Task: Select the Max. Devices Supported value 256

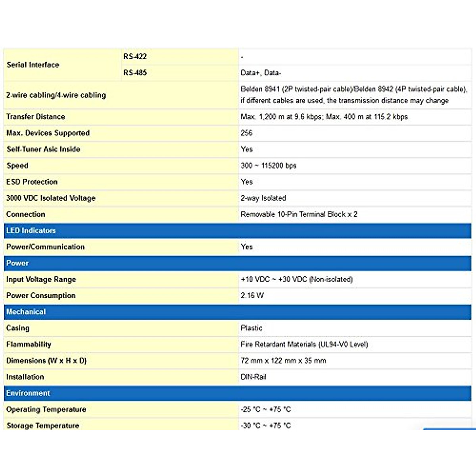Action: (246, 133)
